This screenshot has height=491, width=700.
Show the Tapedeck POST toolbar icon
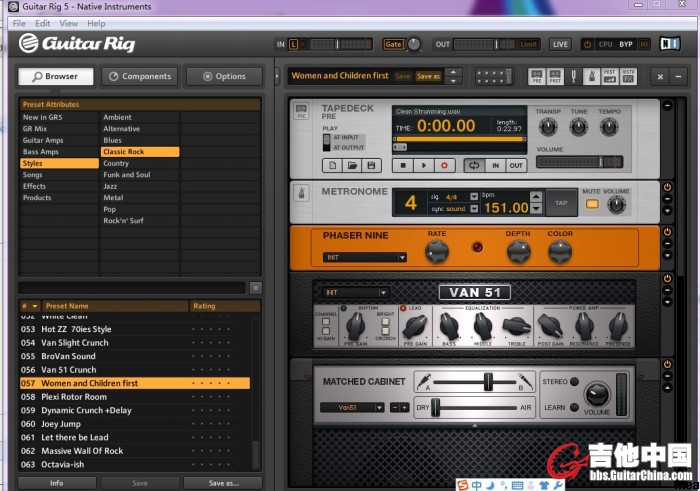[555, 76]
